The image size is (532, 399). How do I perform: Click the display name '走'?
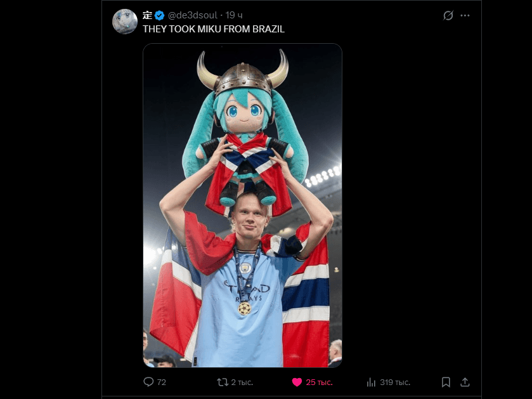[x=148, y=15]
